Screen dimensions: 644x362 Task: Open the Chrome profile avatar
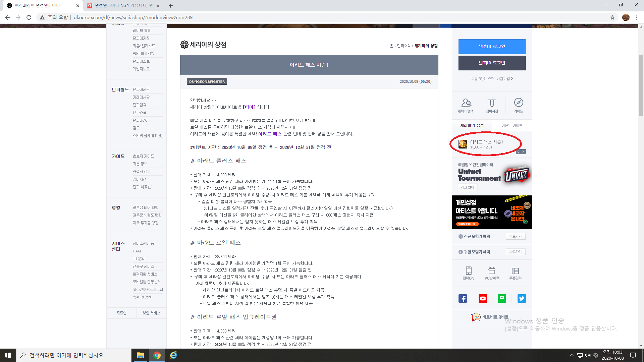[626, 17]
